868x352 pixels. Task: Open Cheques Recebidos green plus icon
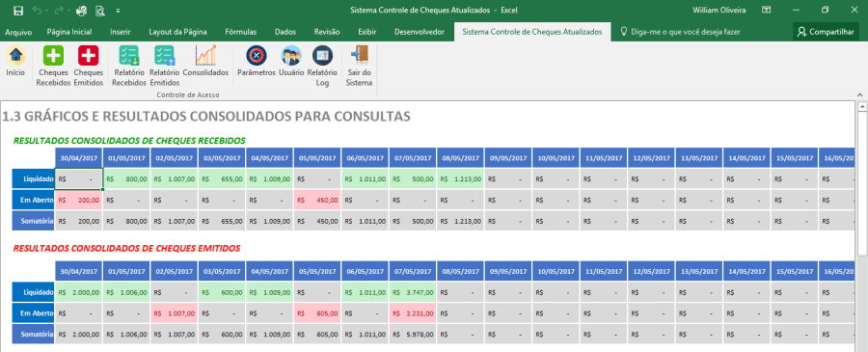click(x=53, y=56)
